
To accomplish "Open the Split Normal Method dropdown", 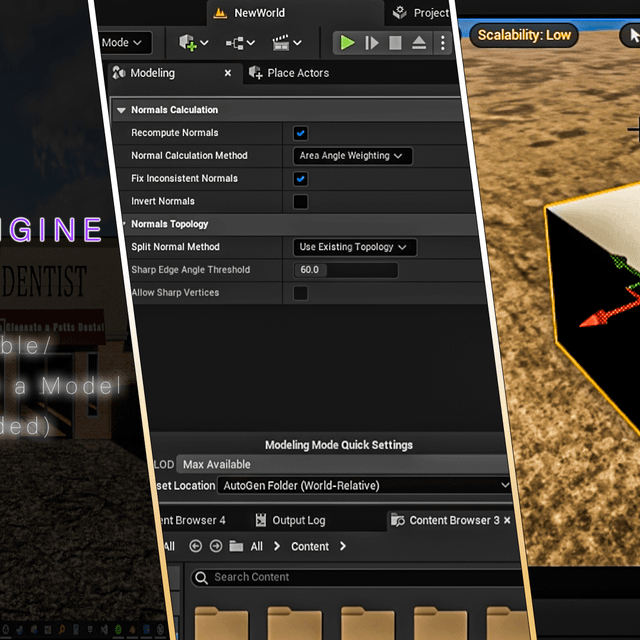I will pos(355,247).
